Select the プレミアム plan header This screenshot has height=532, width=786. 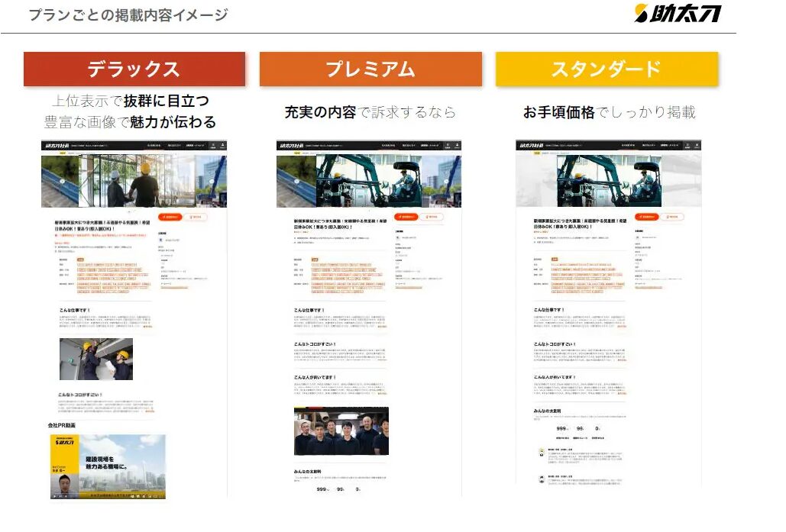370,69
